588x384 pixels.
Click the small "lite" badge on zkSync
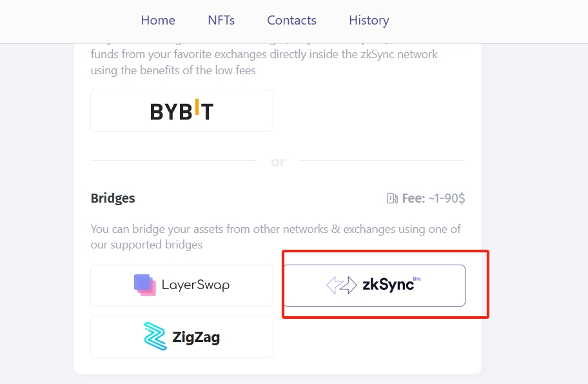[x=416, y=279]
